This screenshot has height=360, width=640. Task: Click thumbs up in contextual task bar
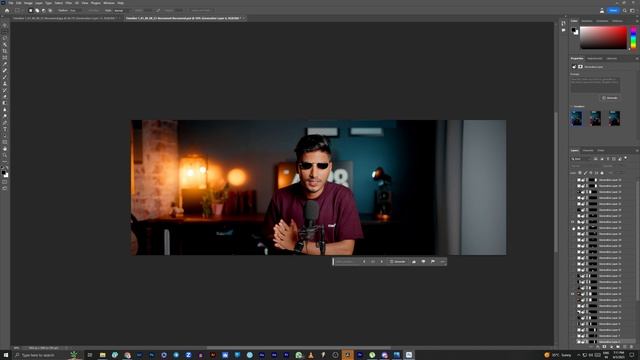pyautogui.click(x=414, y=262)
